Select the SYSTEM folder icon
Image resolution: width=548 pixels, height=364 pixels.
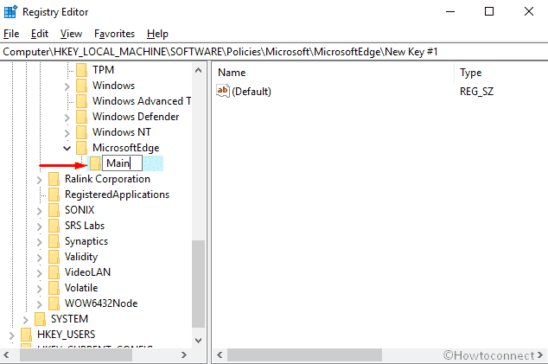40,319
